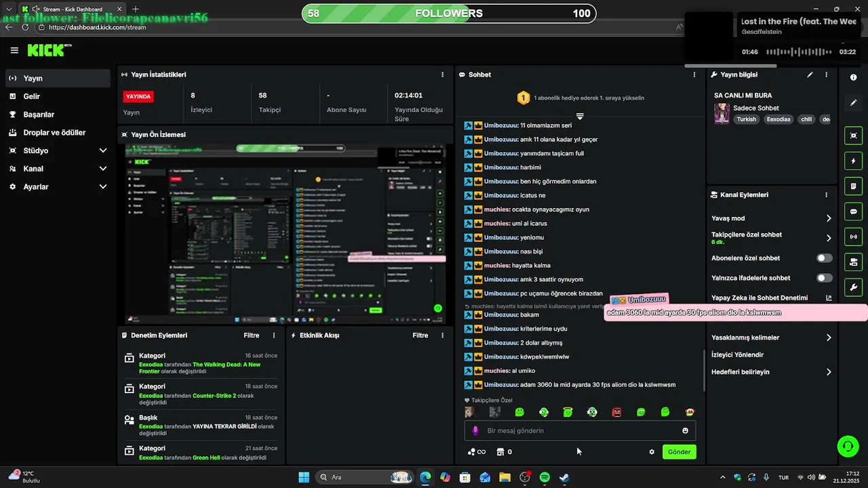Click the Eexodiaa stream tag

778,119
